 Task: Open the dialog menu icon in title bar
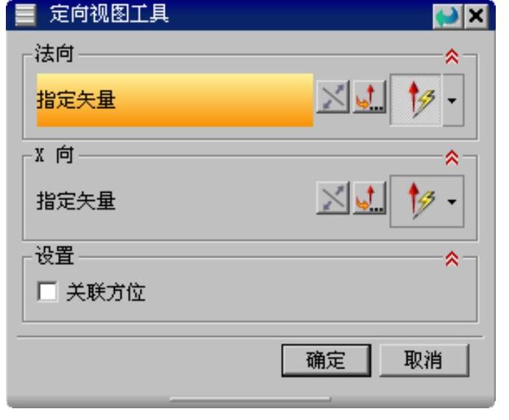click(25, 15)
